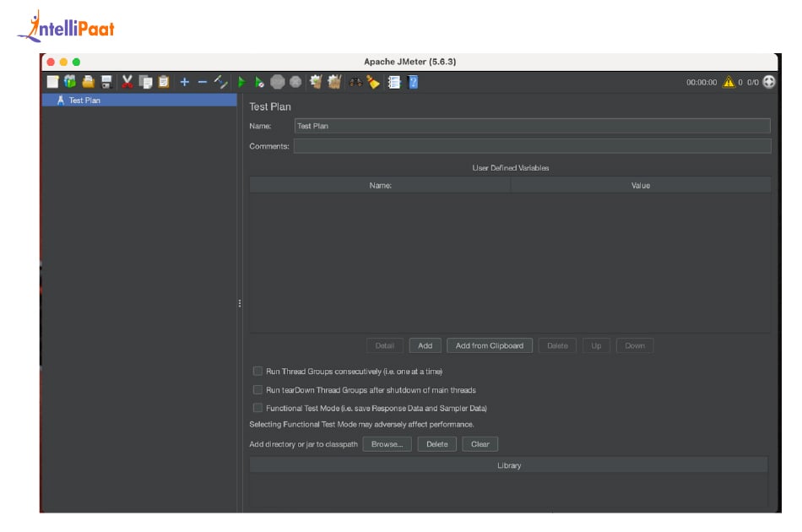Click the warning triangle log icon

coord(729,82)
